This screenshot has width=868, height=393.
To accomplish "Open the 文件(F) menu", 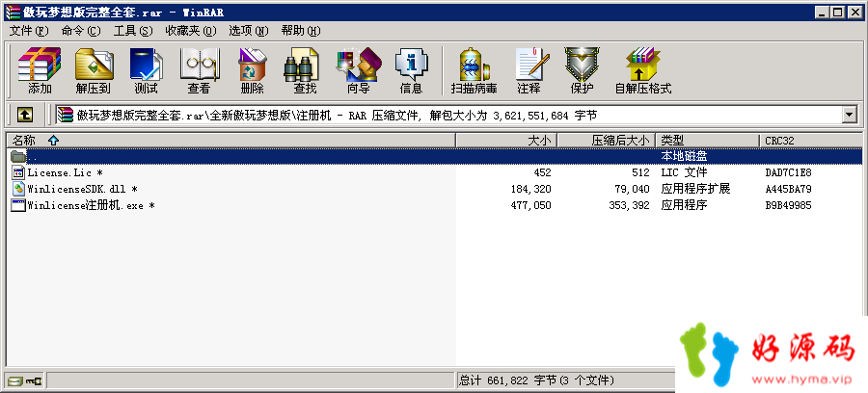I will (29, 31).
